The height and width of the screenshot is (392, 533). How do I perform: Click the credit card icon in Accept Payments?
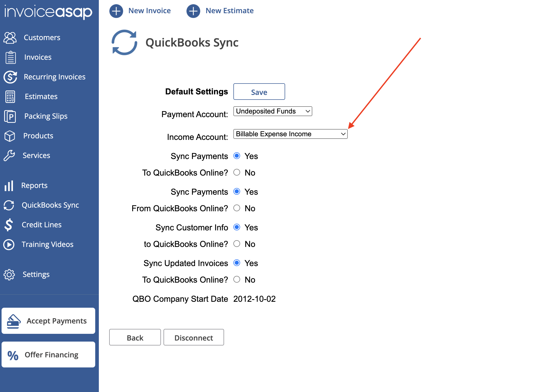(14, 321)
